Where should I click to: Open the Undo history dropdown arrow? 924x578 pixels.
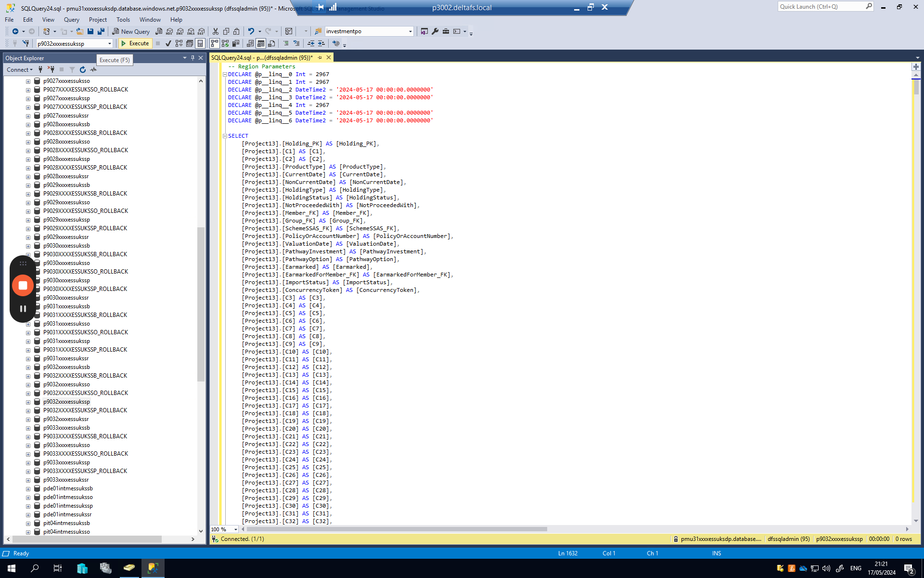[260, 31]
